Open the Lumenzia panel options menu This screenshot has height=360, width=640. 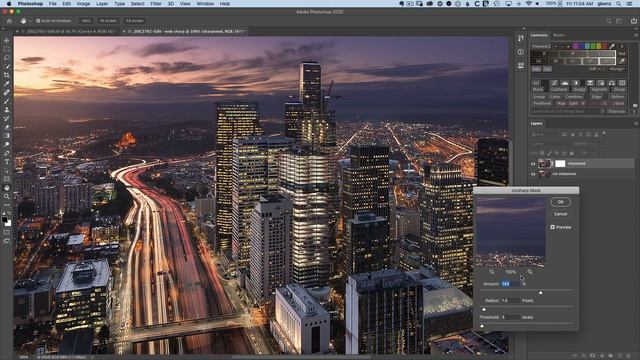636,36
